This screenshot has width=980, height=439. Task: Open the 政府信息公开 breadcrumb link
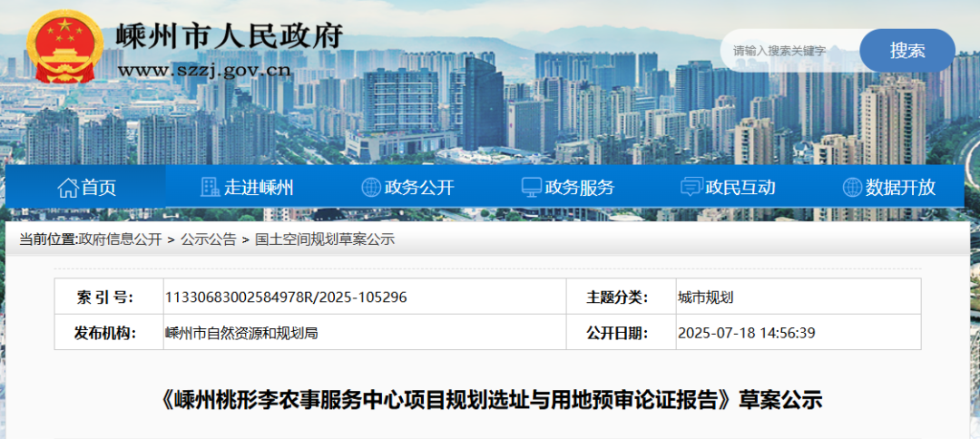120,239
